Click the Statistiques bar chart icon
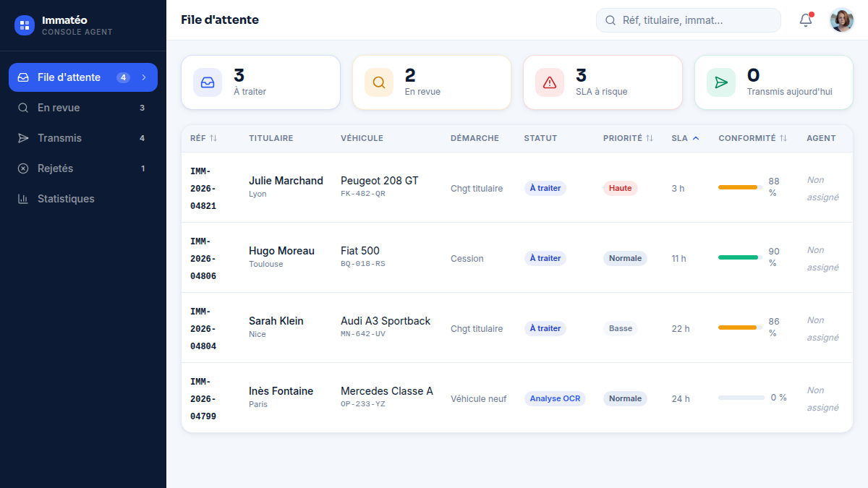Viewport: 868px width, 488px height. (23, 199)
